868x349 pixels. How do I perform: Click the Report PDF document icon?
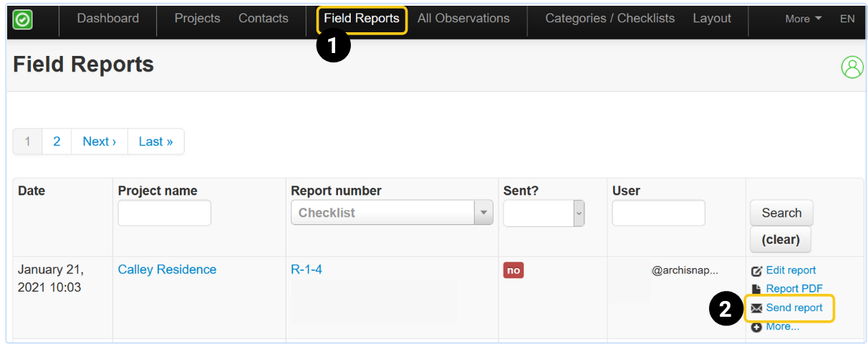point(756,289)
